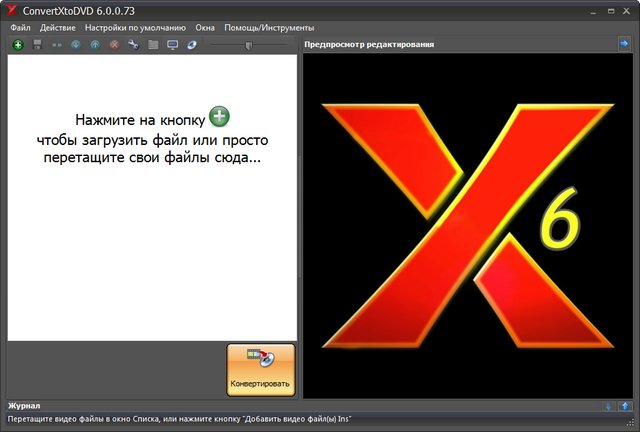The image size is (640, 432).
Task: Open the Файл menu
Action: pyautogui.click(x=20, y=27)
